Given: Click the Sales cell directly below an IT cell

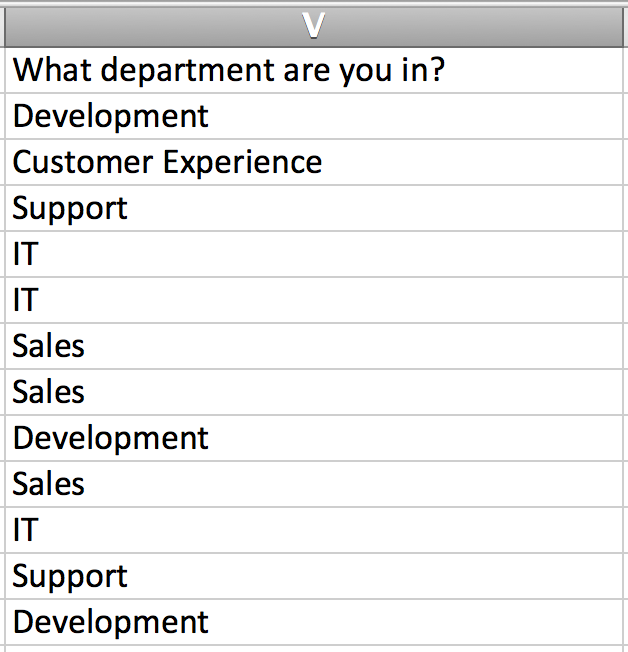Looking at the screenshot, I should [49, 347].
